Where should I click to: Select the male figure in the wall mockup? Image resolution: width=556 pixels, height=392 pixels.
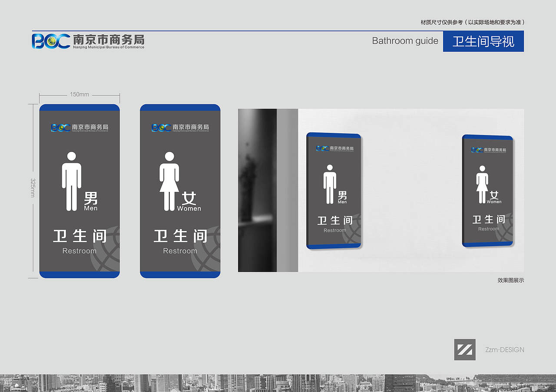[330, 182]
